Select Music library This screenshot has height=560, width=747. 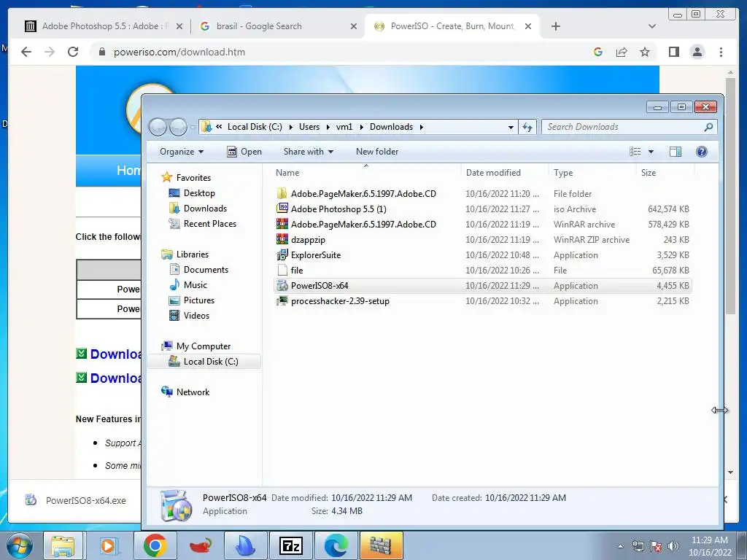tap(188, 285)
